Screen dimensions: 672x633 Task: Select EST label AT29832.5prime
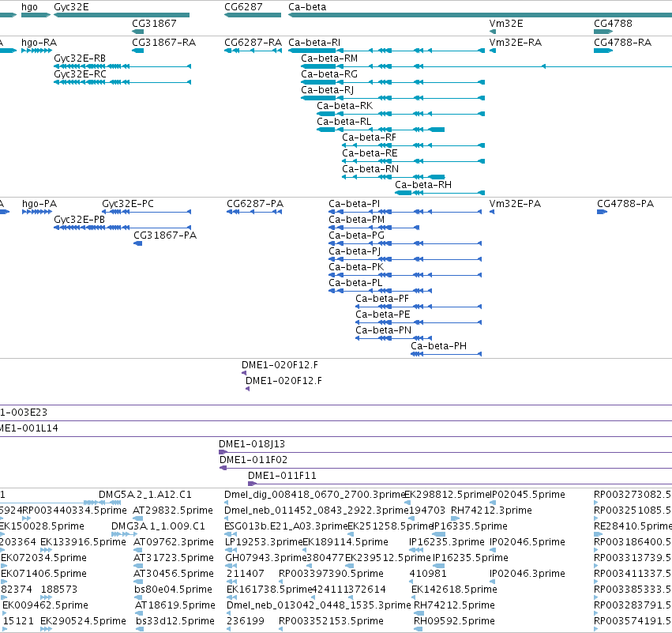tap(173, 511)
